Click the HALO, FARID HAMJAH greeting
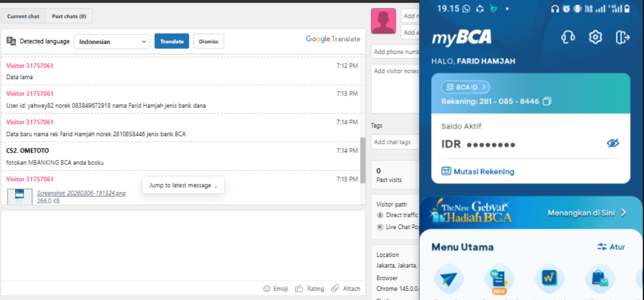Viewport: 644px width, 300px height. click(473, 61)
